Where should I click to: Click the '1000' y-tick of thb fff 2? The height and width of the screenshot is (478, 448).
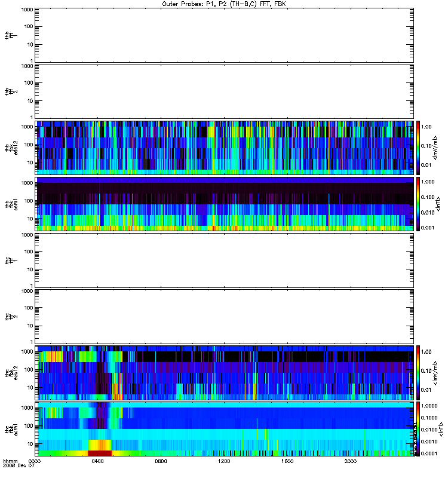coord(27,66)
